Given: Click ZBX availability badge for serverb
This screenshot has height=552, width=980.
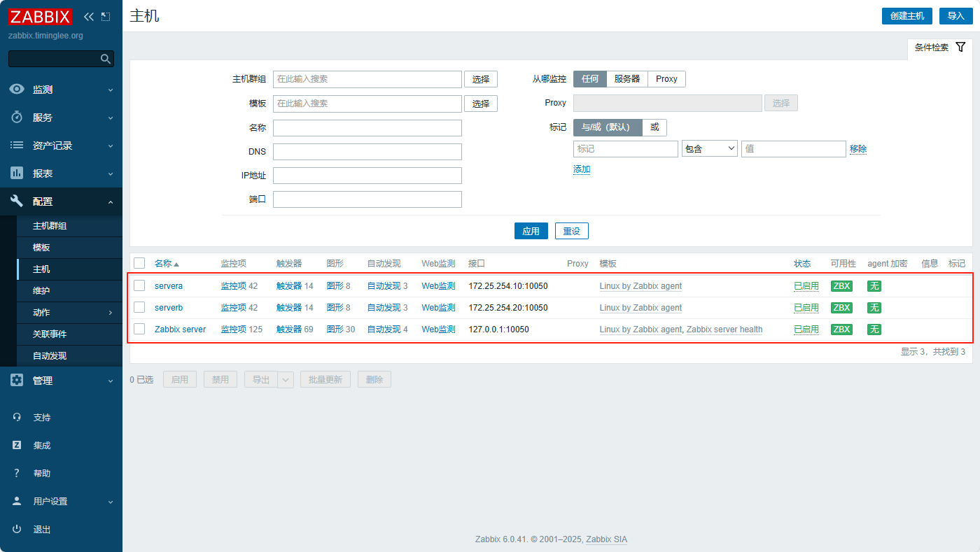Looking at the screenshot, I should point(841,308).
